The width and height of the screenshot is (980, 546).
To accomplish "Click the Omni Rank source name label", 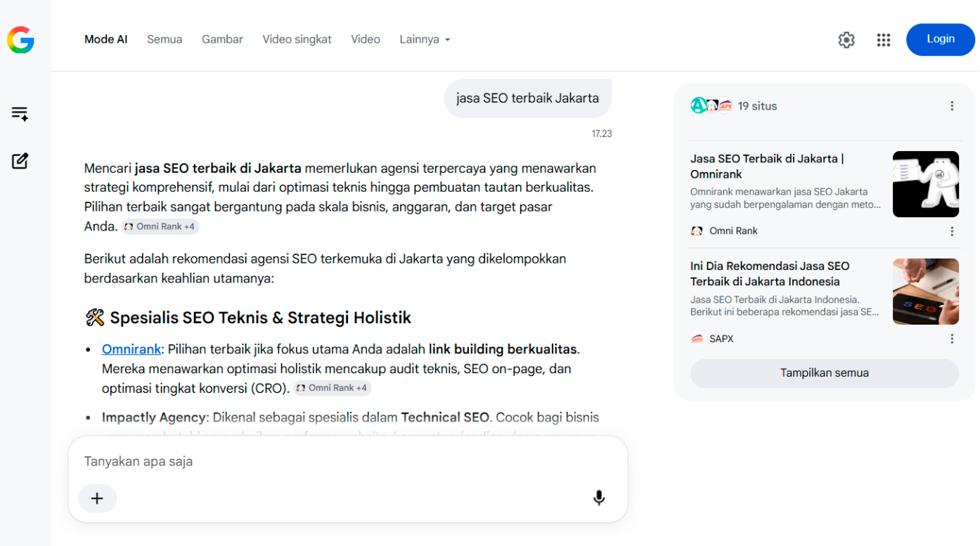I will click(x=733, y=231).
